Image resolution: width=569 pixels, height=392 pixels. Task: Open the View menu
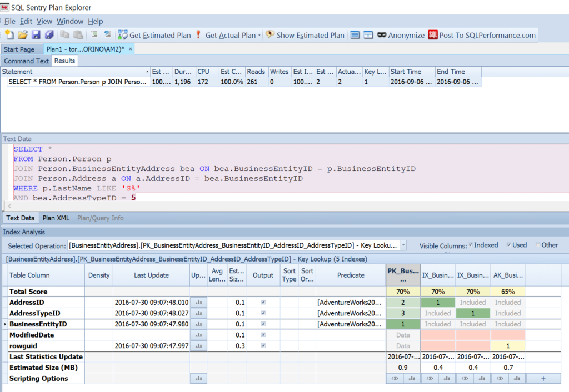44,22
